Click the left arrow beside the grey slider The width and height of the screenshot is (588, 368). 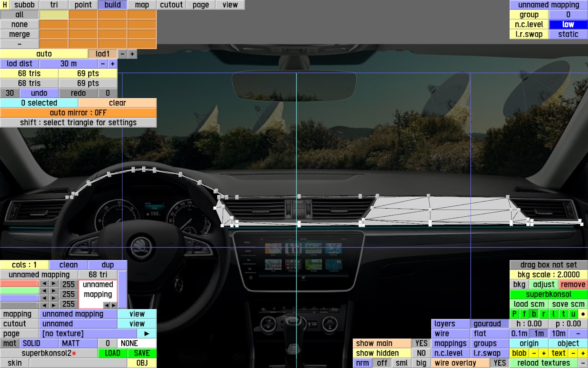[44, 305]
